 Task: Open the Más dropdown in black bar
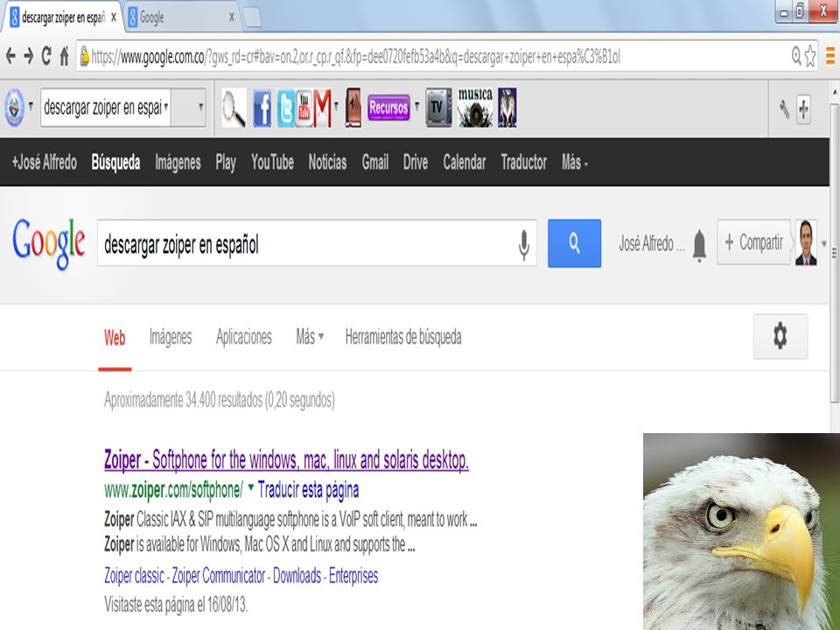tap(575, 163)
